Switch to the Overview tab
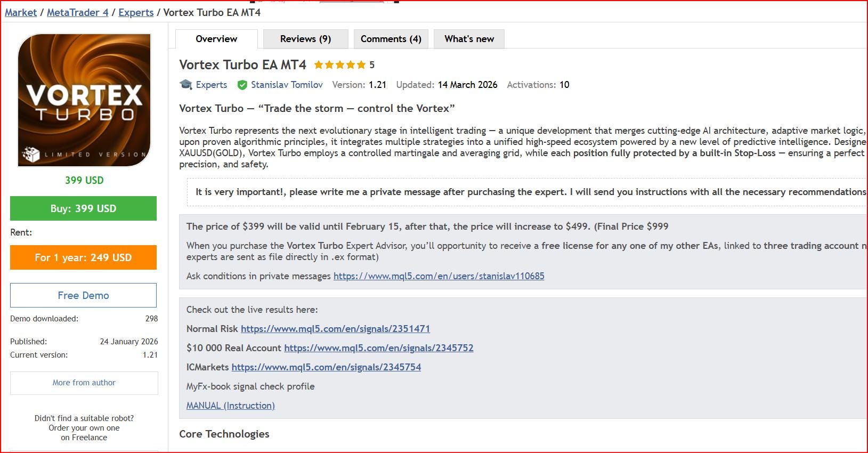 [x=216, y=39]
